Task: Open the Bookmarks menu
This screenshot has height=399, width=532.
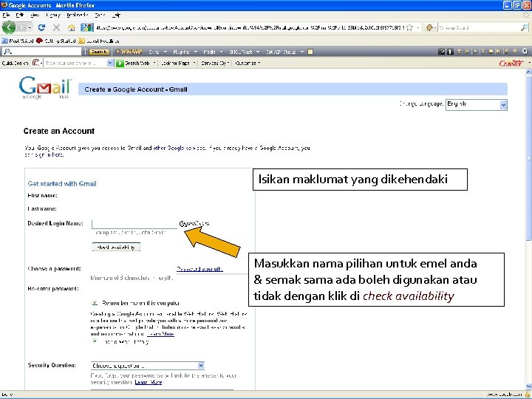Action: click(78, 15)
